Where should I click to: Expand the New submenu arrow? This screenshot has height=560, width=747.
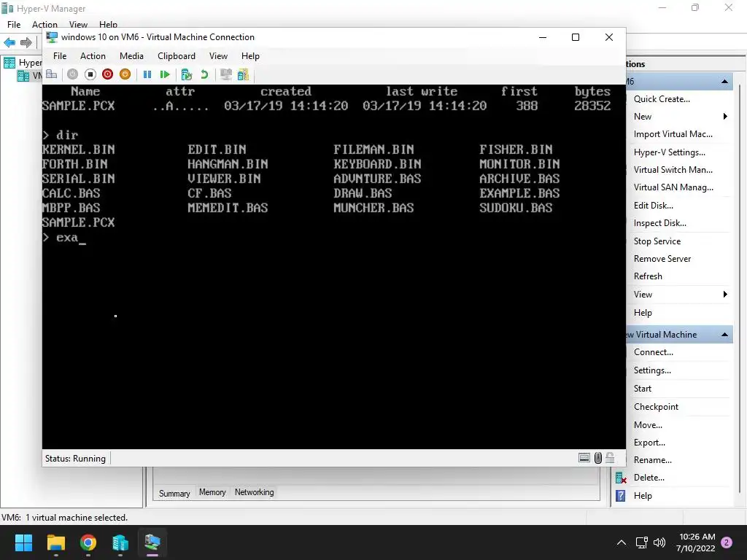point(725,116)
